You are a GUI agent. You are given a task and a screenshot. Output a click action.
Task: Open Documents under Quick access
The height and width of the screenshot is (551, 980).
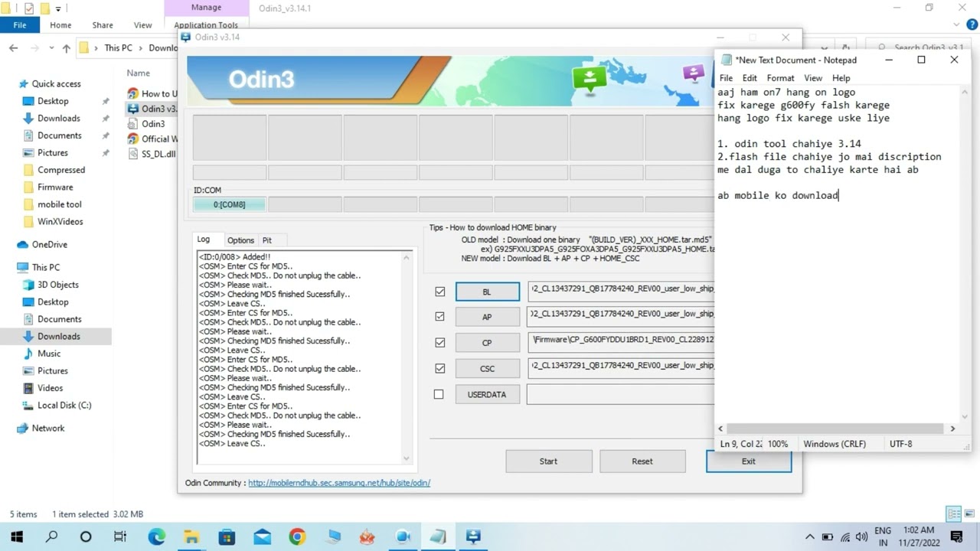[x=59, y=135]
